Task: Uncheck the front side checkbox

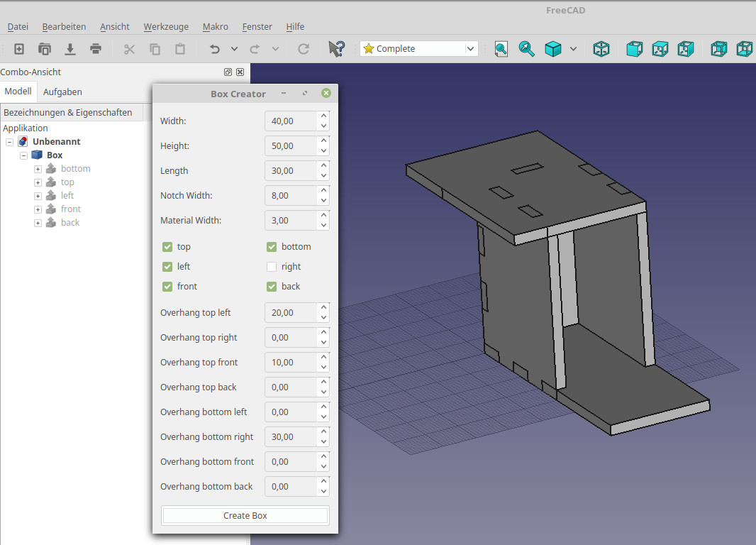Action: tap(167, 287)
